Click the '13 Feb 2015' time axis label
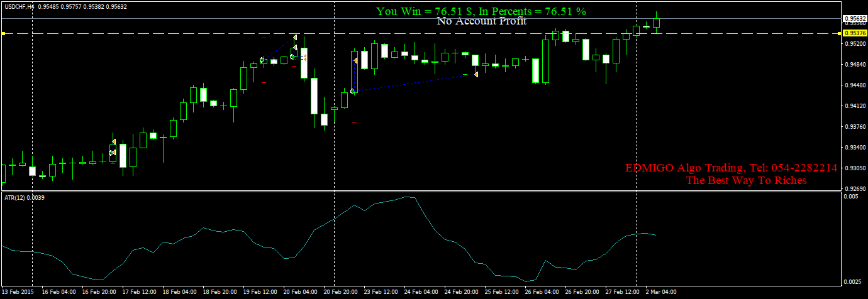 point(18,292)
